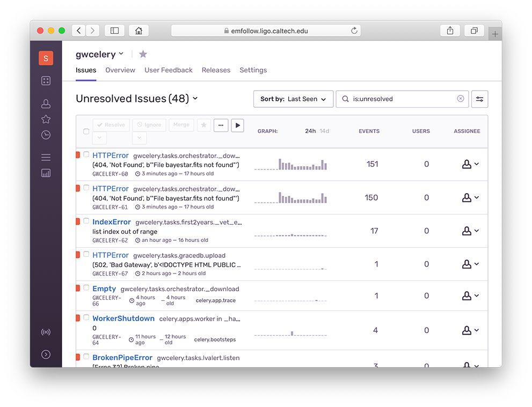This screenshot has width=532, height=407.
Task: Click Safari address bar emfollow.ligo.caltech.edu
Action: click(x=266, y=31)
